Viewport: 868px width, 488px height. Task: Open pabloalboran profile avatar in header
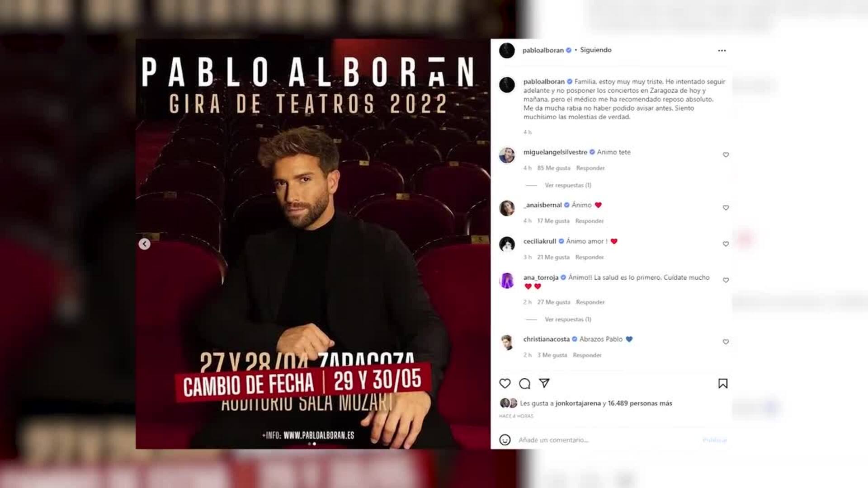coord(507,50)
